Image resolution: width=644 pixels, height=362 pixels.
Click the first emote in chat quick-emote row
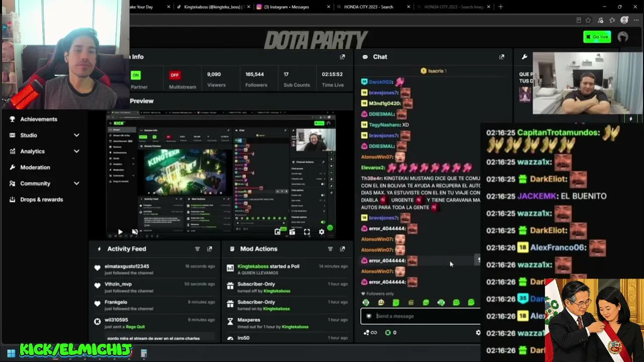[x=366, y=303]
